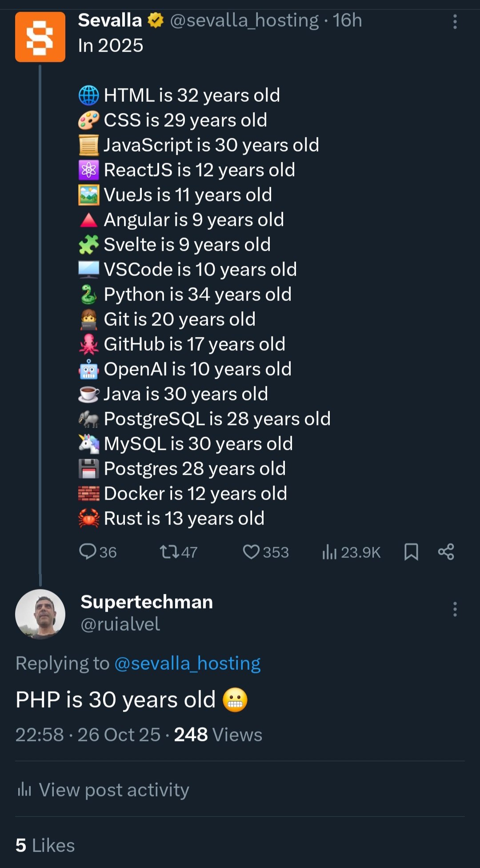Click the 22:58 26 Oct 25 timestamp
This screenshot has height=868, width=480.
tap(88, 735)
